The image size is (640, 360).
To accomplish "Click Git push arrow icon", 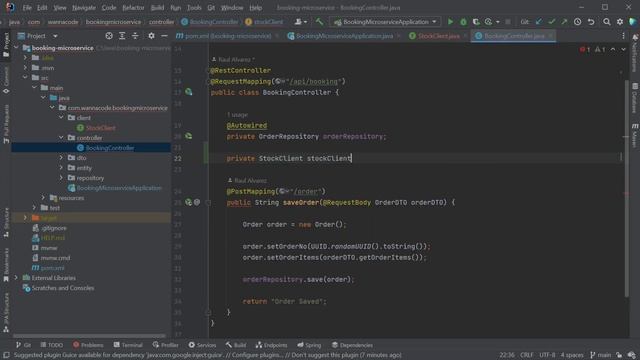I will tap(564, 22).
